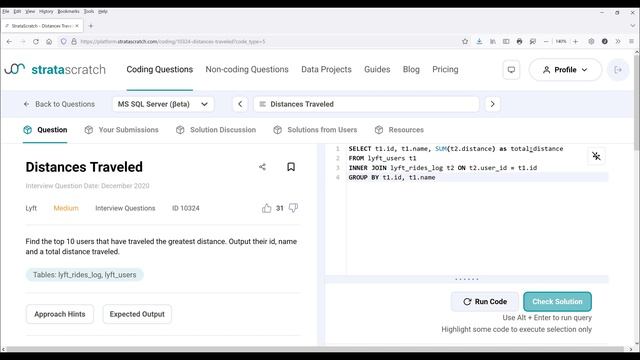
Task: Click the logout icon beside Profile
Action: pyautogui.click(x=618, y=70)
